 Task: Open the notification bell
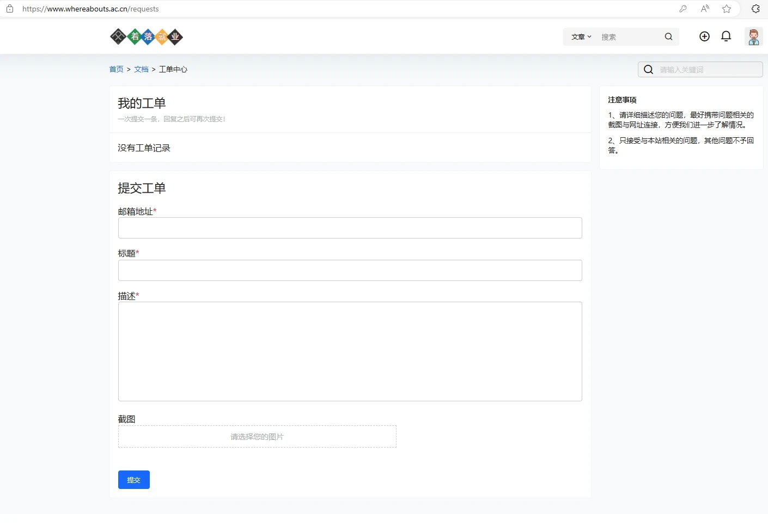tap(726, 36)
